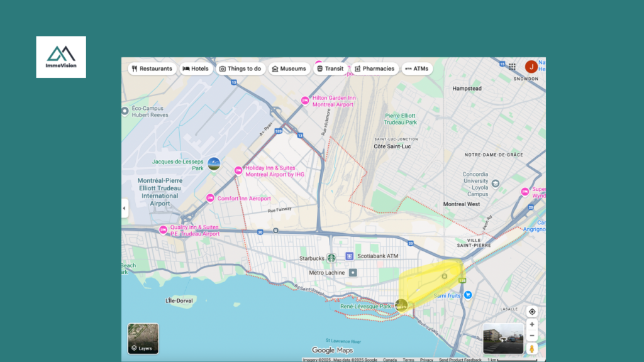Screen dimensions: 644x362
Task: Select the Museums category tab
Action: pyautogui.click(x=289, y=69)
